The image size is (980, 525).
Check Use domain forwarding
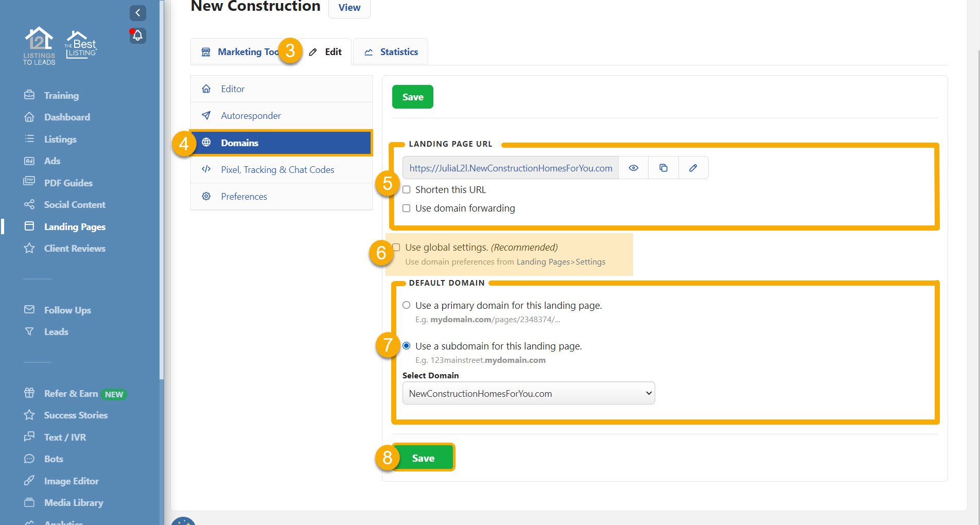pyautogui.click(x=406, y=208)
